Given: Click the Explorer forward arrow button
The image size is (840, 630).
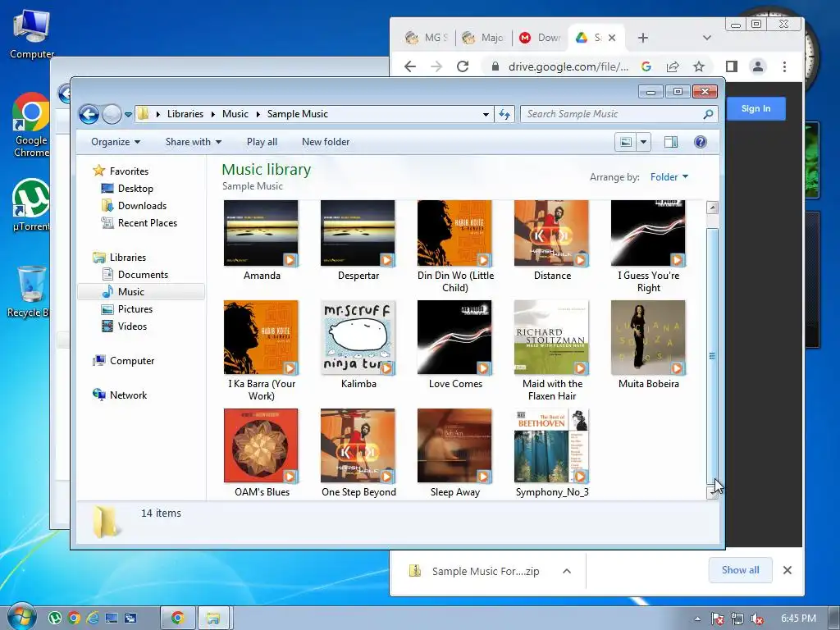Looking at the screenshot, I should [112, 114].
